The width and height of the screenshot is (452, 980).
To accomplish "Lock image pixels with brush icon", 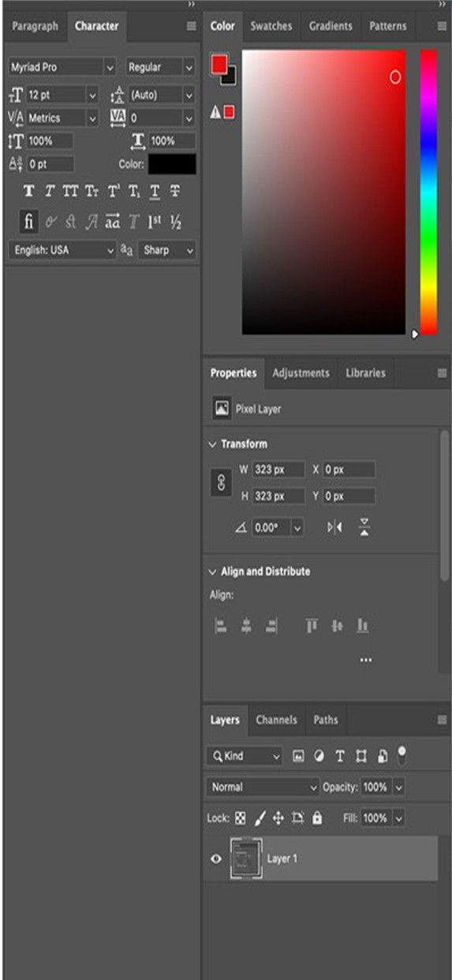I will [260, 818].
